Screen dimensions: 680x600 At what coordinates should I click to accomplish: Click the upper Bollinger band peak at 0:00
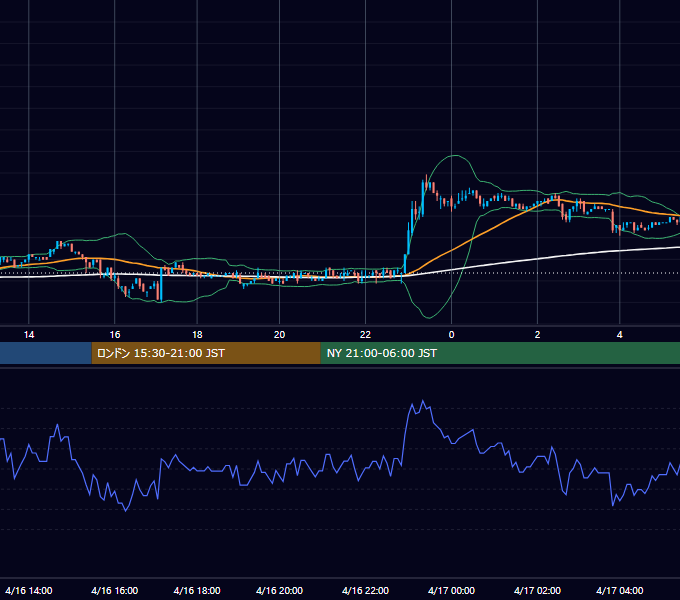454,155
